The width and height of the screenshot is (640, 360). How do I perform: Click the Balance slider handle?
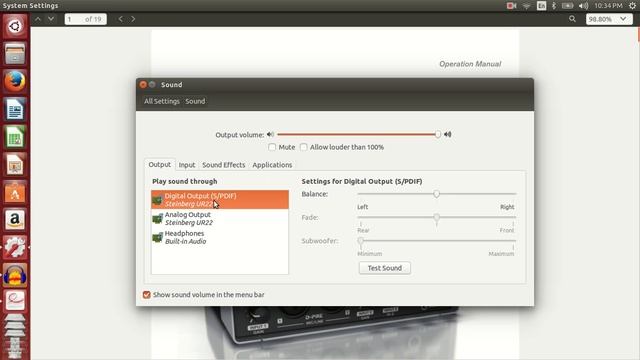[x=436, y=194]
